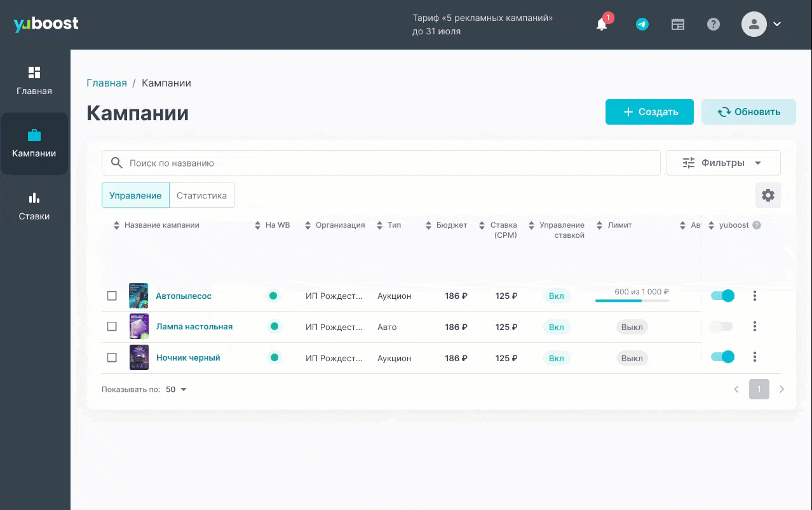
Task: Open three-dot menu for Лампа настольная
Action: [x=755, y=326]
